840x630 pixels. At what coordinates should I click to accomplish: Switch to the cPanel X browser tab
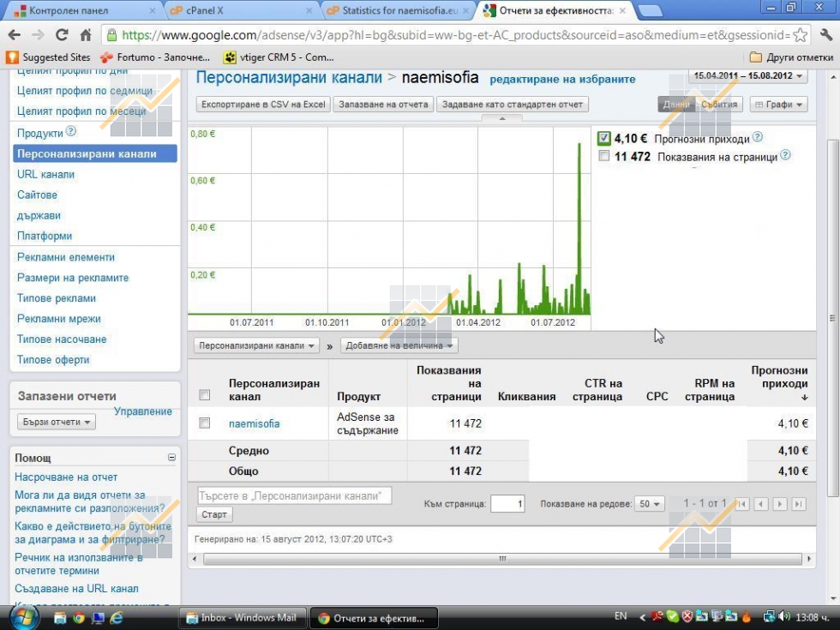(239, 10)
